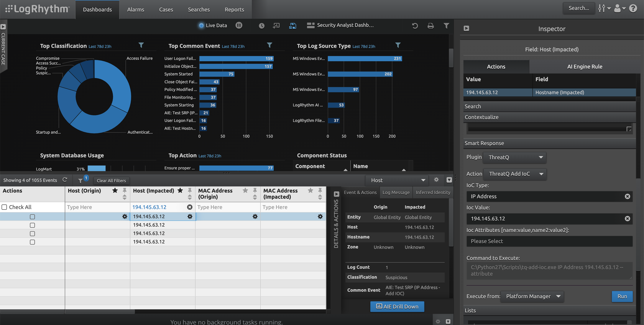Open the dashboard filter funnel icon
Image resolution: width=644 pixels, height=325 pixels.
click(x=446, y=25)
